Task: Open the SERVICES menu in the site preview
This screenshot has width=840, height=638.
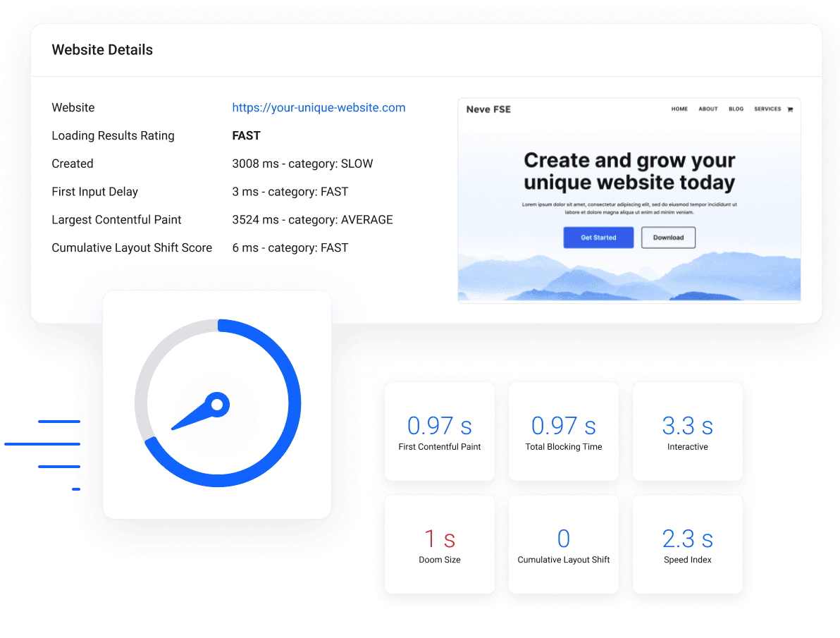Action: [x=767, y=109]
